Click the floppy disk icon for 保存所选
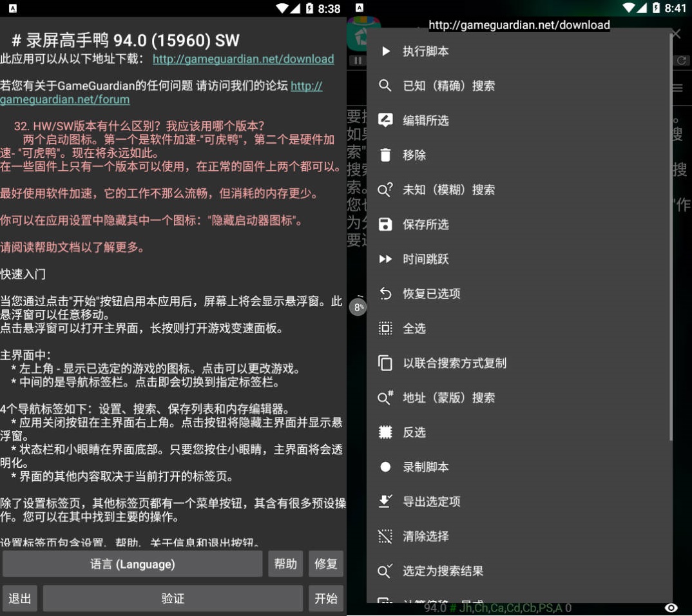 pyautogui.click(x=385, y=224)
